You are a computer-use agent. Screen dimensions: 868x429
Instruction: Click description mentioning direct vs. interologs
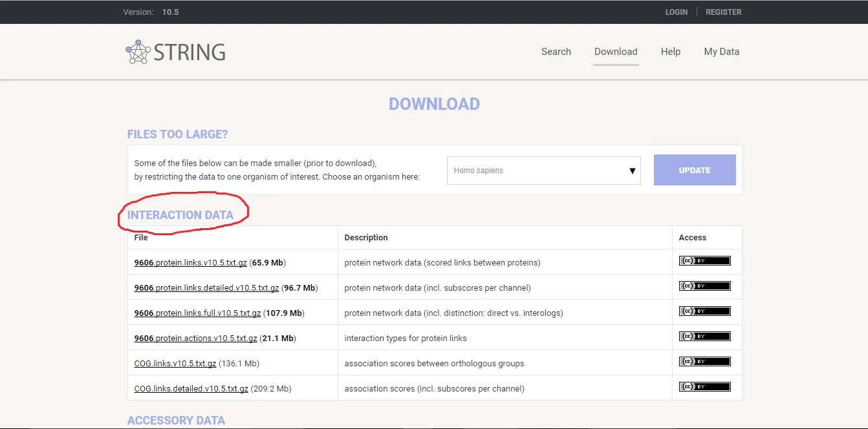453,313
